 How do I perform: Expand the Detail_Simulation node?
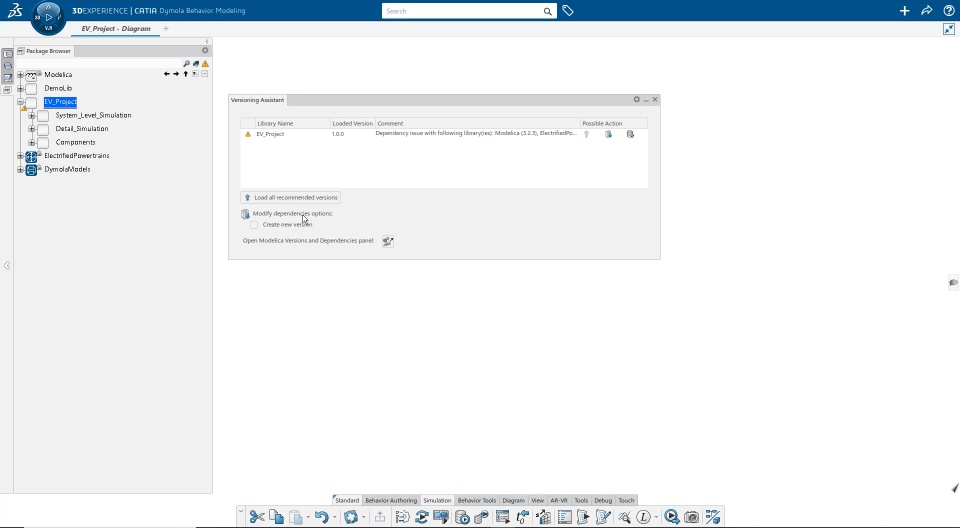point(32,129)
